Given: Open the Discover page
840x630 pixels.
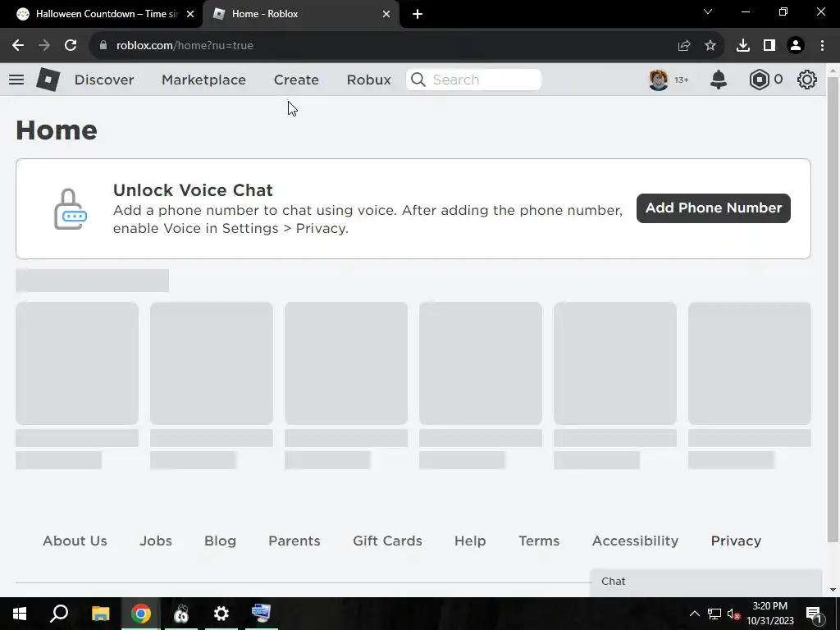Looking at the screenshot, I should tap(104, 80).
